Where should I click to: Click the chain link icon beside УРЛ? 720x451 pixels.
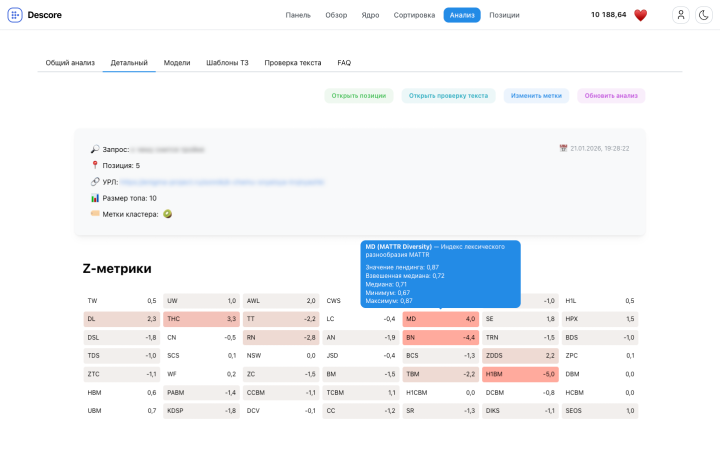point(95,182)
